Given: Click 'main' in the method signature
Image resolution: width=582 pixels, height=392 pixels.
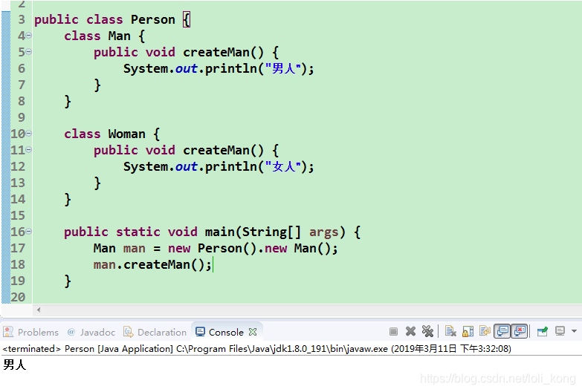Looking at the screenshot, I should [x=220, y=232].
